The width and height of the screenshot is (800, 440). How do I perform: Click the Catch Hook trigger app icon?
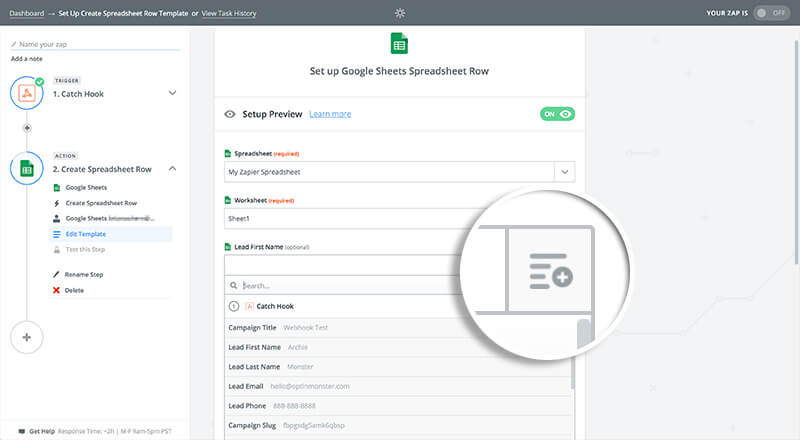tap(27, 93)
